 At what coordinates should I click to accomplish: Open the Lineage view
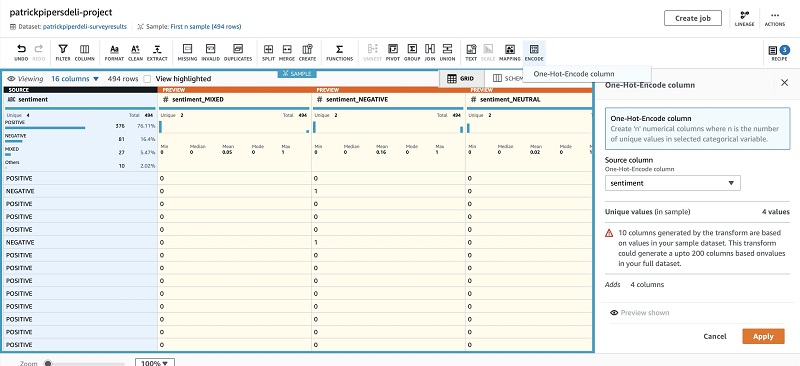[x=744, y=18]
